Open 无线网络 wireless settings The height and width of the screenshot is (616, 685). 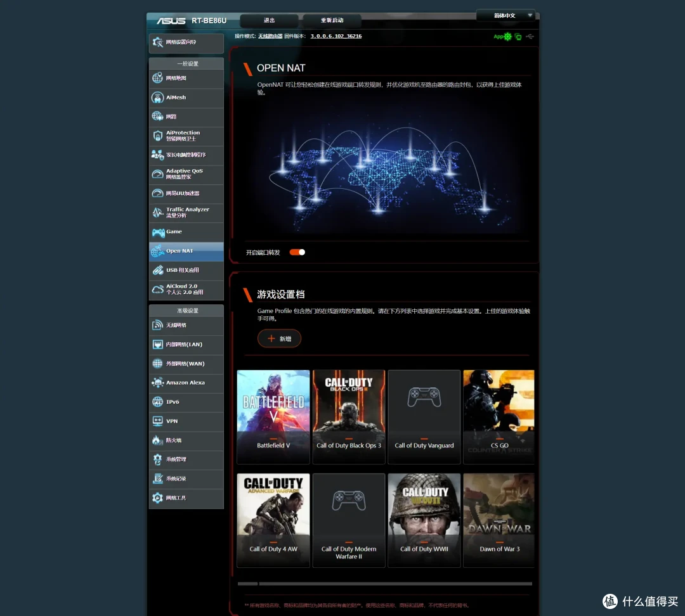pyautogui.click(x=186, y=326)
